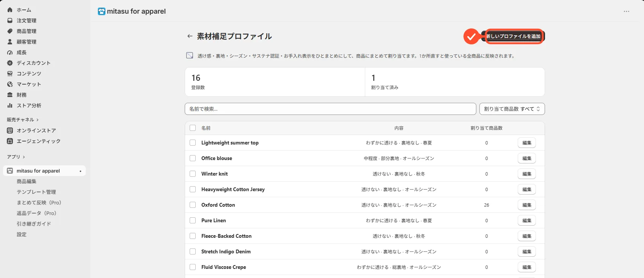The width and height of the screenshot is (644, 278).
Task: Click the pin dot beside mitasu for apparel
Action: (x=80, y=171)
